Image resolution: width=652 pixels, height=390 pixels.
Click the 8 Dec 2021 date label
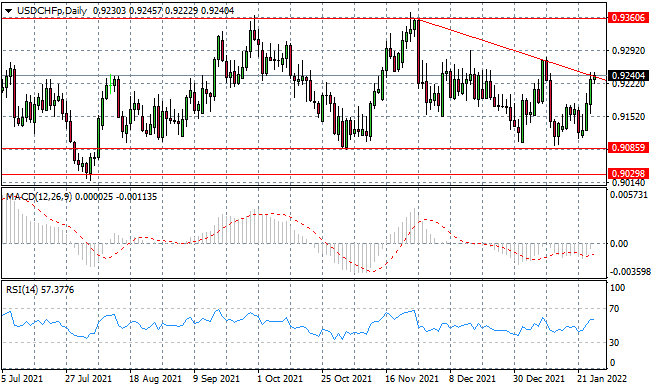coord(473,379)
